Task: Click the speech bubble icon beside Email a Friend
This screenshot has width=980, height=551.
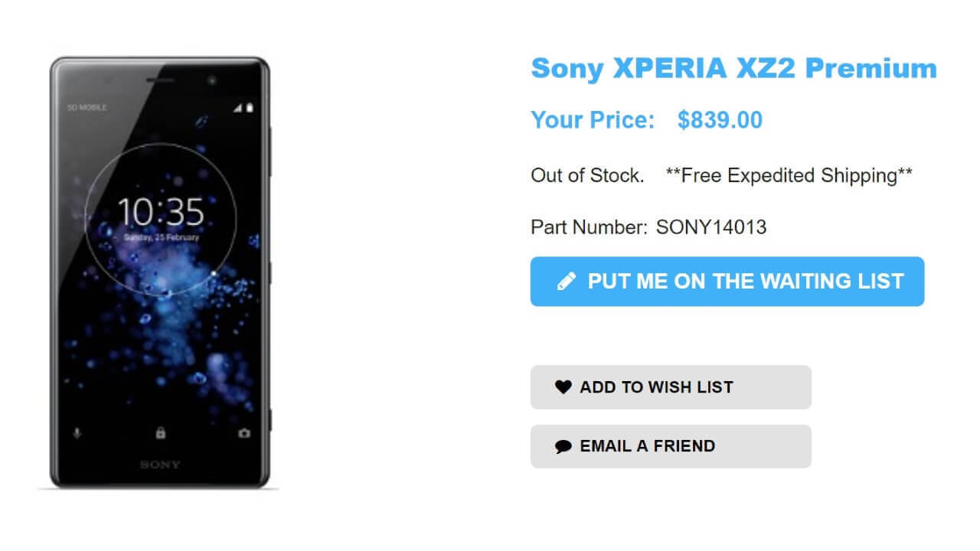Action: point(563,447)
